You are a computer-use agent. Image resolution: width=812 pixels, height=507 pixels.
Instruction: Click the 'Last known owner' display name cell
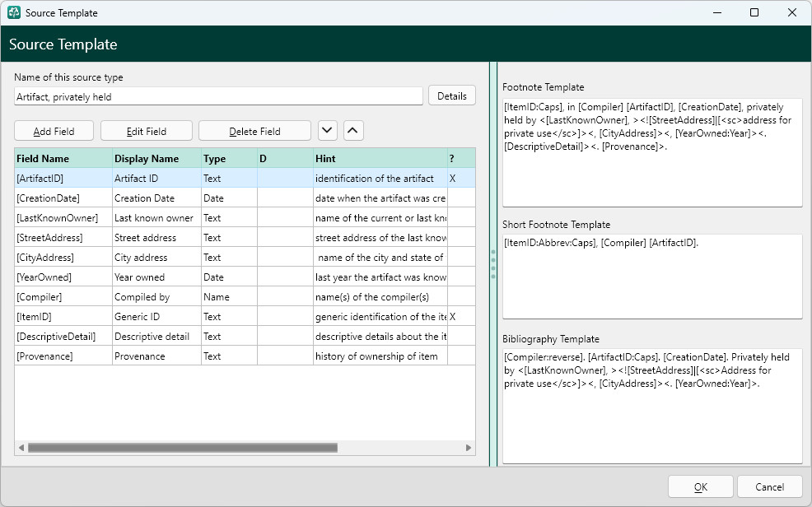157,218
